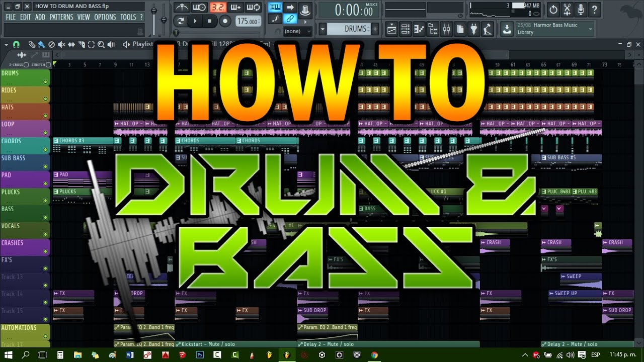Open the plugin picker plug icon
Image resolution: width=644 pixels, height=362 pixels.
[473, 29]
